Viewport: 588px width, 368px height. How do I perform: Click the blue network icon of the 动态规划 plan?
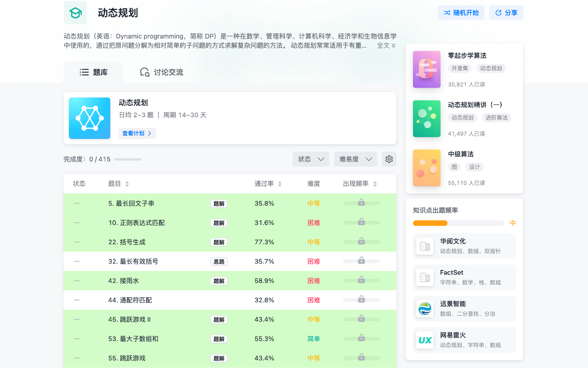89,118
